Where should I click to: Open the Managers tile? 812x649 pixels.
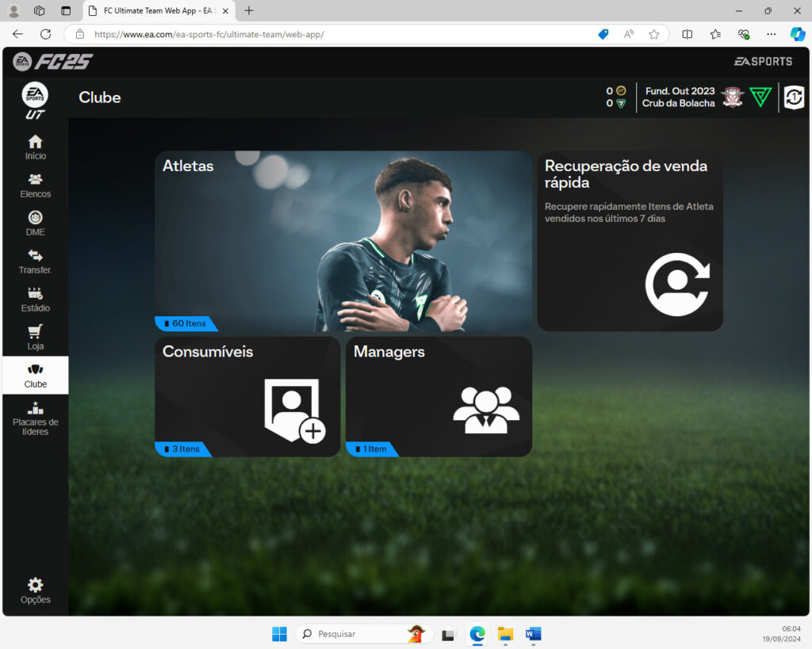[439, 396]
